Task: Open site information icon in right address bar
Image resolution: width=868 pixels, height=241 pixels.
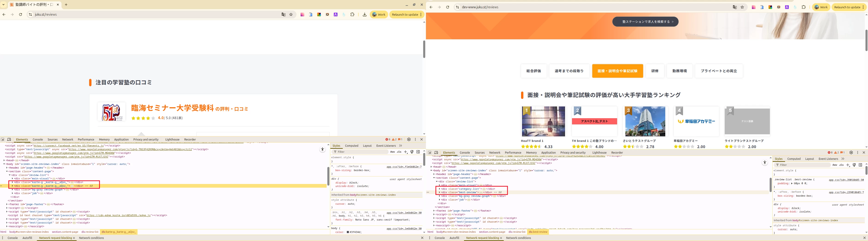Action: 457,7
